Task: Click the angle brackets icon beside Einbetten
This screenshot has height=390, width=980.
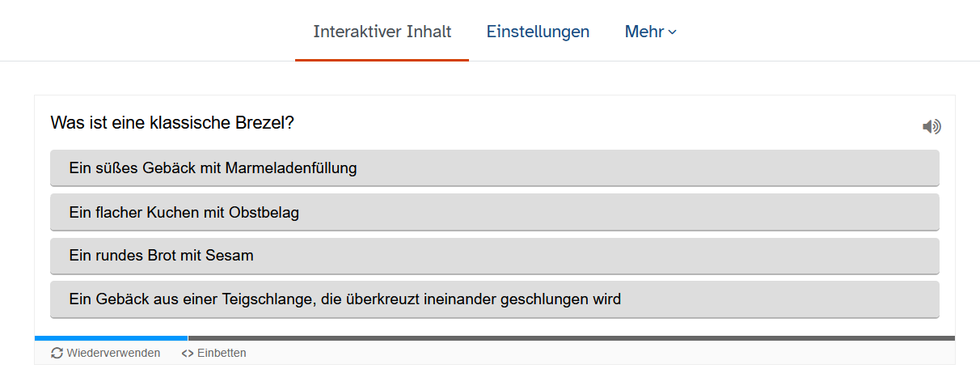Action: coord(188,354)
